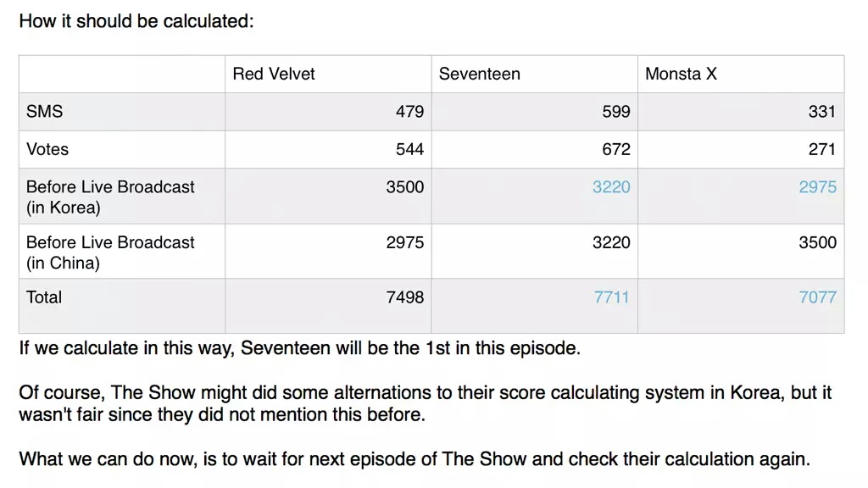868x488 pixels.
Task: Click Monsta X's blue total 7077
Action: pos(818,297)
